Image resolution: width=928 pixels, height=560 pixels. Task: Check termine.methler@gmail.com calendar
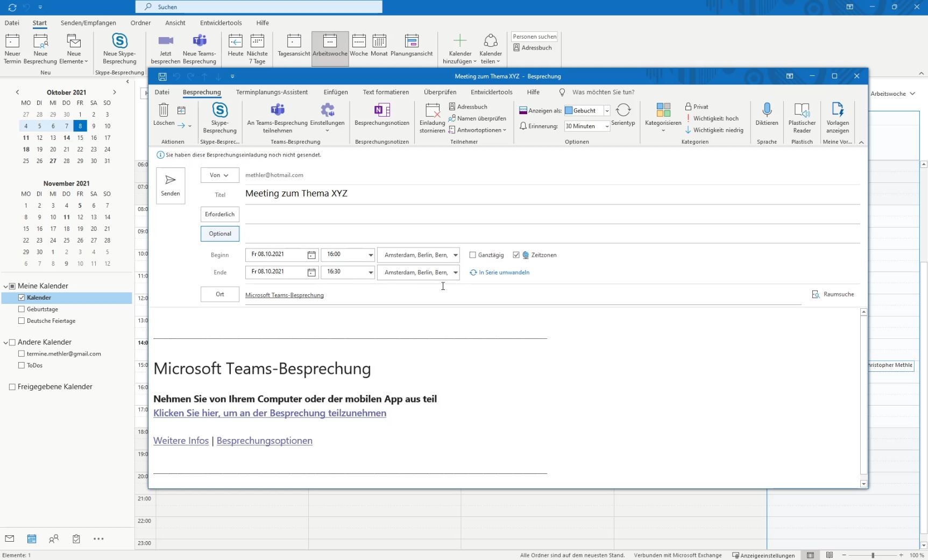[x=22, y=354]
